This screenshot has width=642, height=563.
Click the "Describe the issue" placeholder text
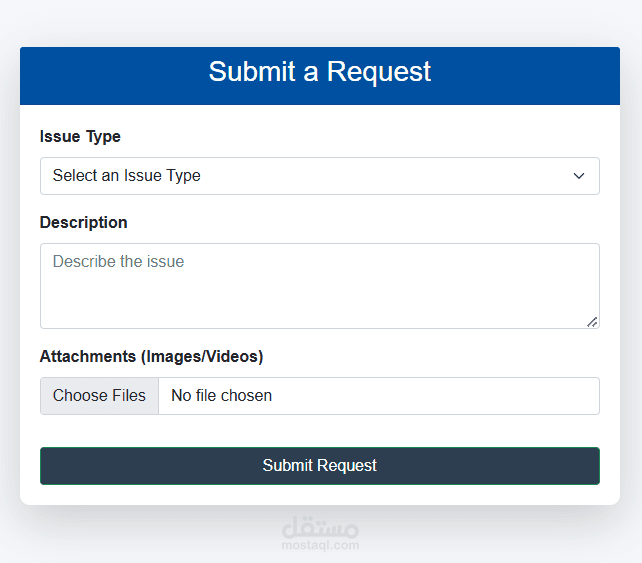[x=118, y=262]
